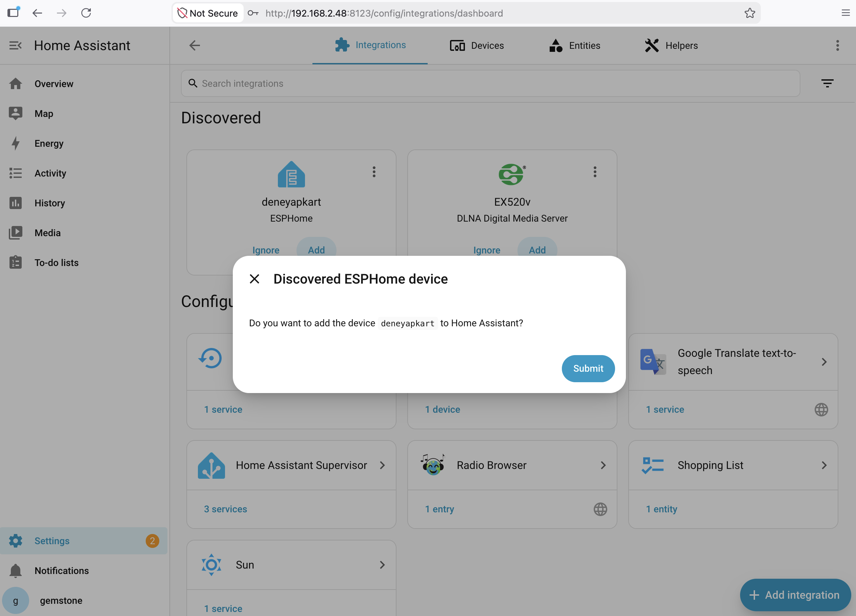856x616 pixels.
Task: Open the browser hamburger menu
Action: tap(846, 13)
